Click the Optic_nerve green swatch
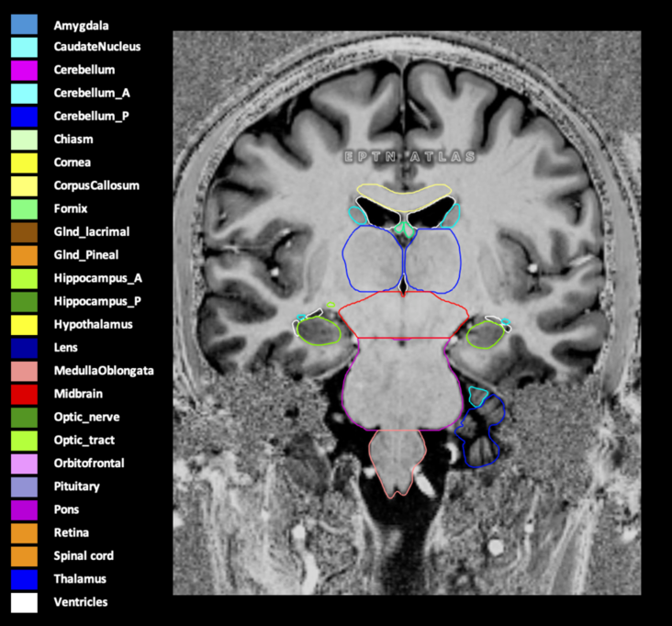Viewport: 672px width, 626px height. click(24, 418)
